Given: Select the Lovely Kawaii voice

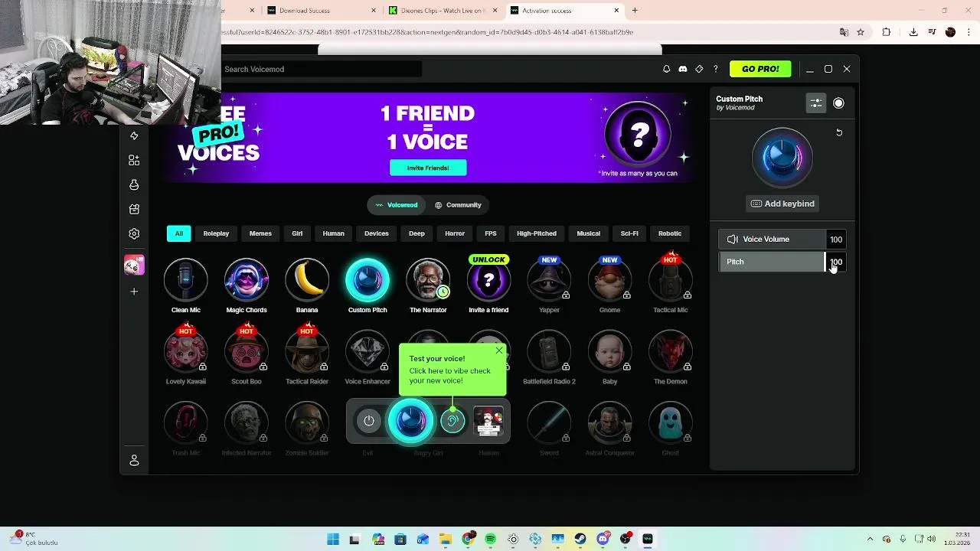Looking at the screenshot, I should [185, 351].
